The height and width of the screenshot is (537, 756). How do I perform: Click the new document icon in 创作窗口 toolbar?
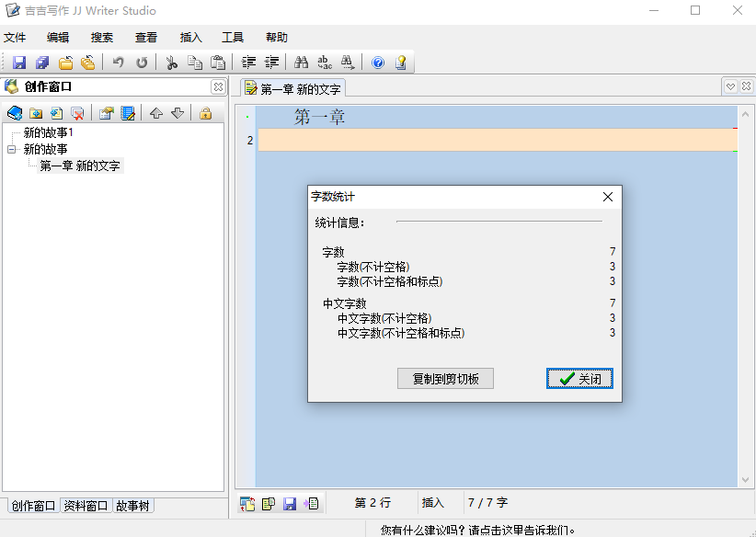coord(56,113)
